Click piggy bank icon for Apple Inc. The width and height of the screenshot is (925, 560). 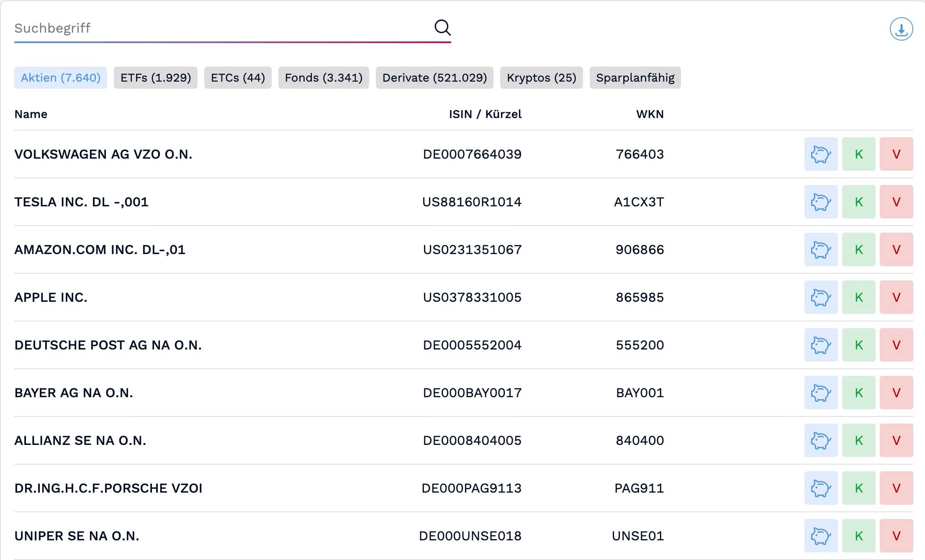(820, 297)
